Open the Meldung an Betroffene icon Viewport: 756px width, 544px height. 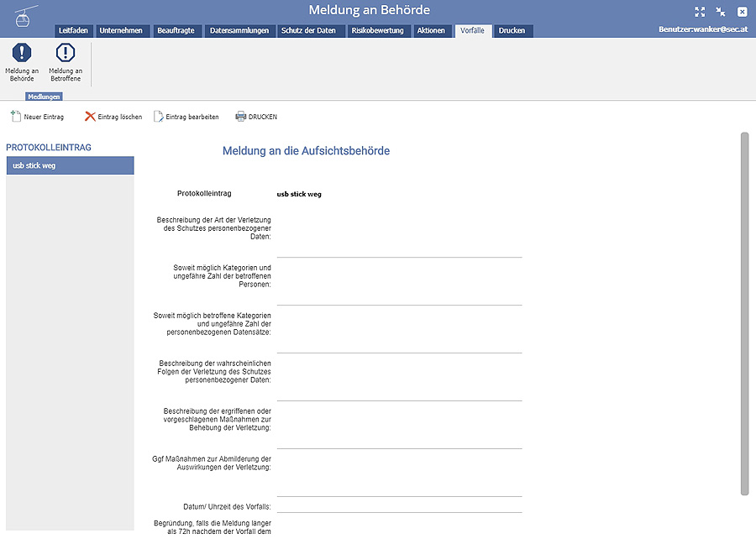coord(66,53)
